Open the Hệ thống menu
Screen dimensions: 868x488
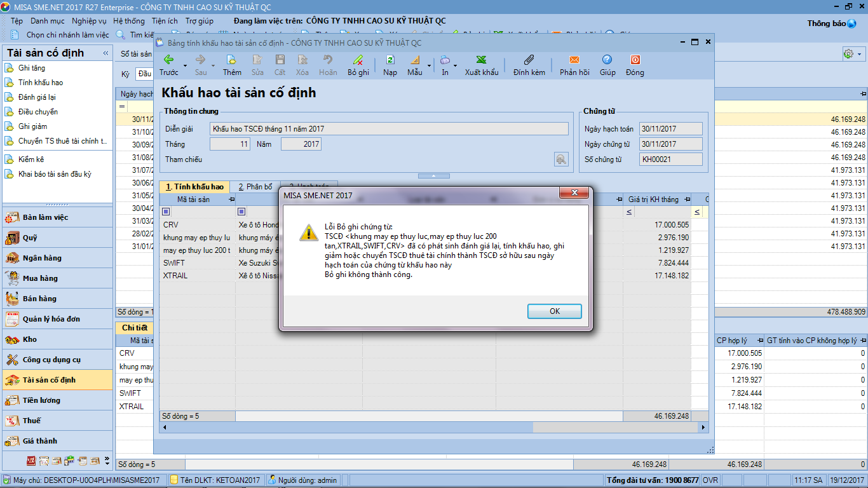129,21
